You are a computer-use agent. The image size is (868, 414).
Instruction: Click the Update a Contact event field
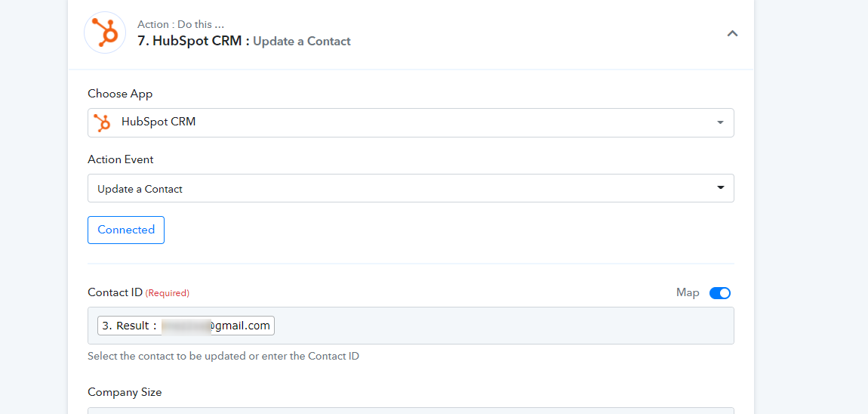(x=411, y=188)
